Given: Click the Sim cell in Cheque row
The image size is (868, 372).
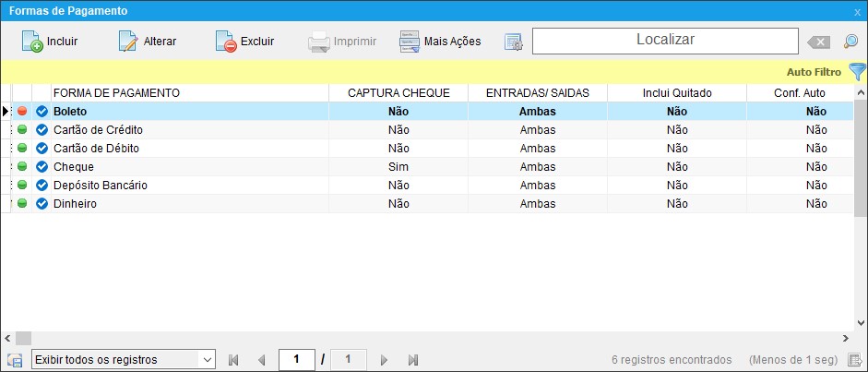Looking at the screenshot, I should pyautogui.click(x=398, y=167).
